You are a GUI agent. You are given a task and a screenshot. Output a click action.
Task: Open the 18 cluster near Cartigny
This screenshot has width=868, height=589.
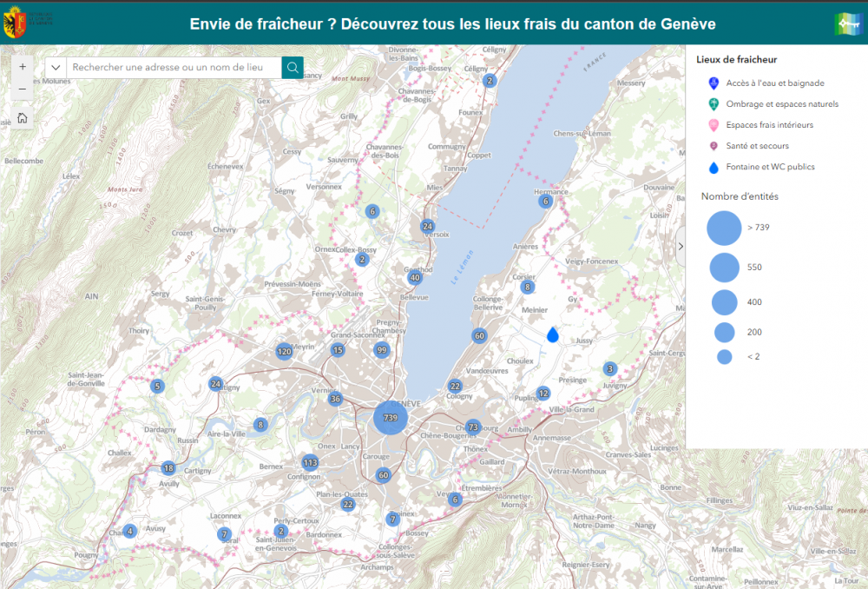point(168,467)
